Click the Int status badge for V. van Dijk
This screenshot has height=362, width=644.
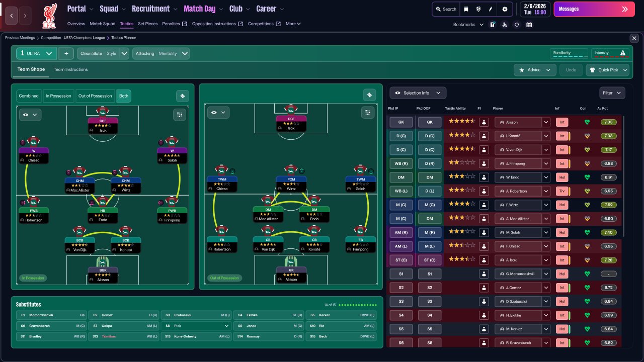(561, 150)
